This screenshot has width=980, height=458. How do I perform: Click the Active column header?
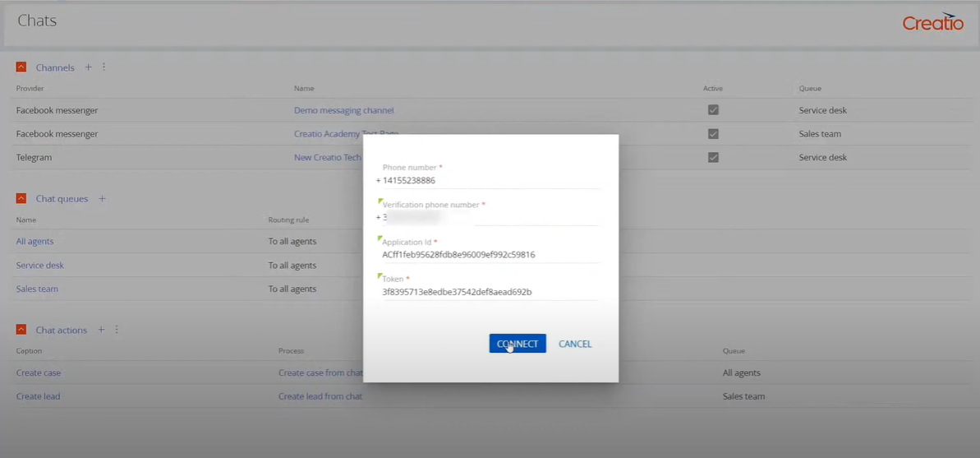[x=712, y=89]
